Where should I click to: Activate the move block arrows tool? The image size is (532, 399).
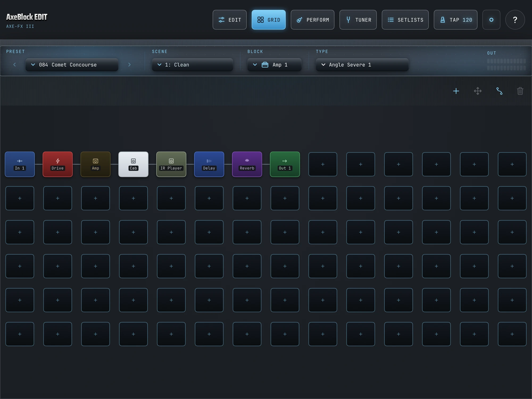tap(478, 91)
